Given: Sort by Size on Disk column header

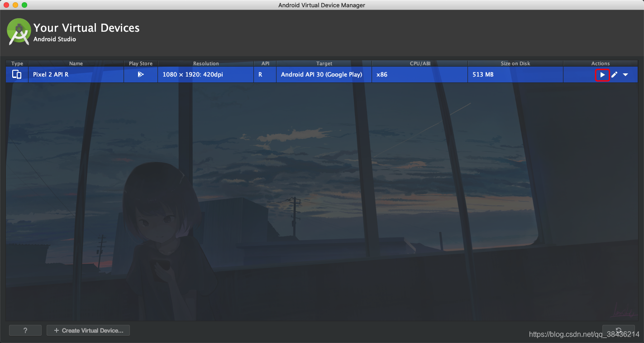Looking at the screenshot, I should 515,63.
